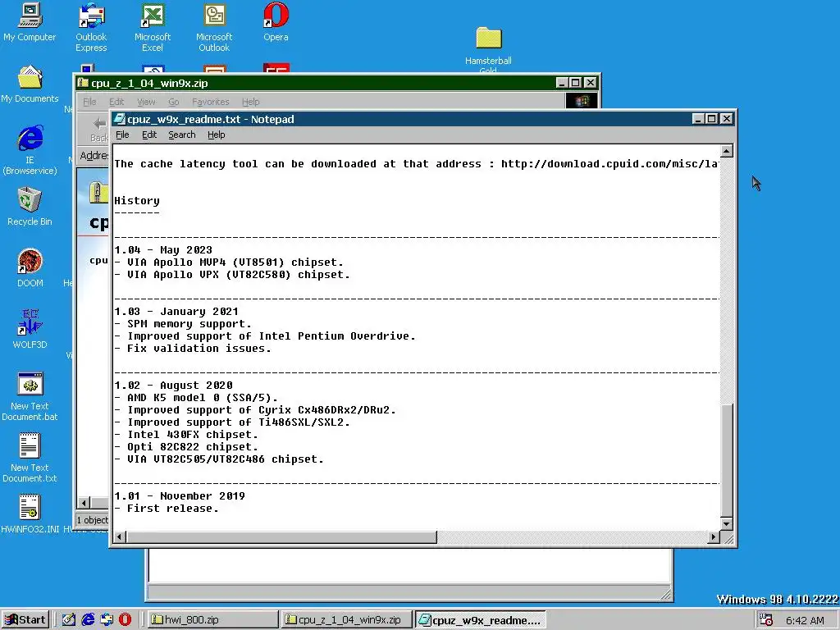Launch the Microsoft Outlook desktop shortcut
Viewport: 840px width, 630px height.
coord(214,27)
